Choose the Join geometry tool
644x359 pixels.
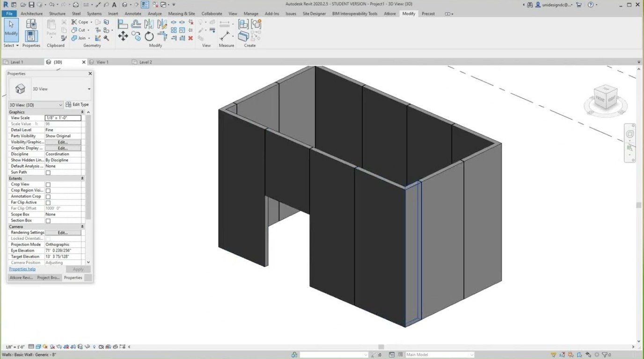point(79,38)
